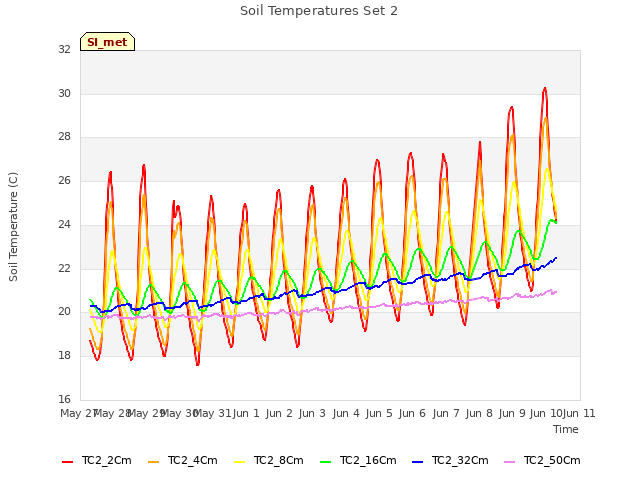The width and height of the screenshot is (640, 480).
Task: Click the yellow TC2_8Cm legend swatch
Action: point(240,461)
